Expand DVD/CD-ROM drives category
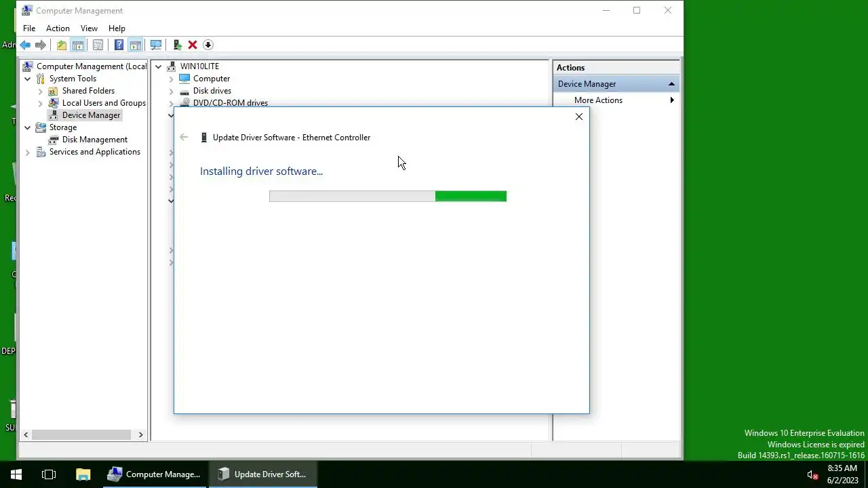Image resolution: width=868 pixels, height=488 pixels. (x=172, y=103)
